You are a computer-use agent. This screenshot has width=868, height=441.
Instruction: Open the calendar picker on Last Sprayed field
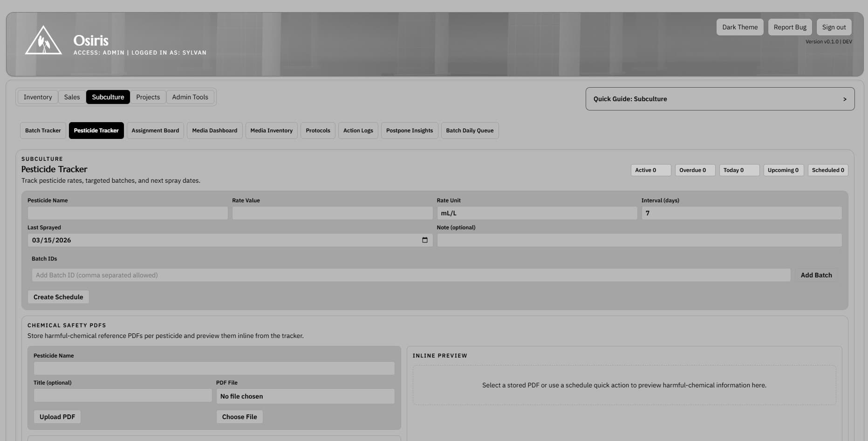(424, 240)
